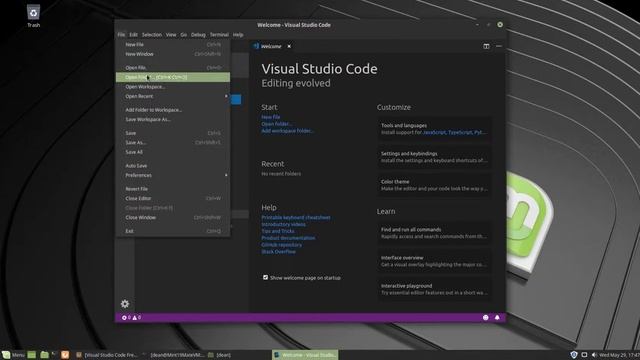
Task: Select the Welcome editor tab
Action: click(272, 46)
